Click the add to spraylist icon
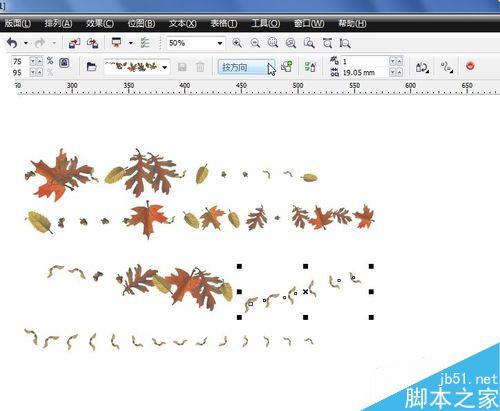This screenshot has height=411, width=500. pyautogui.click(x=286, y=67)
